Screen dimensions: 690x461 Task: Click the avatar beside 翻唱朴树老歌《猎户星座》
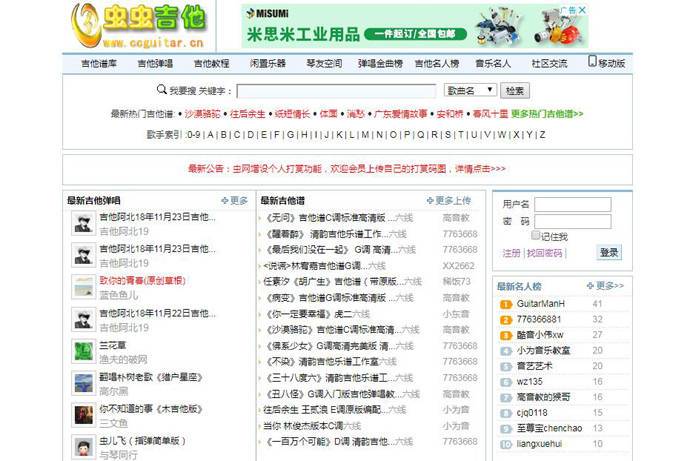pyautogui.click(x=83, y=383)
